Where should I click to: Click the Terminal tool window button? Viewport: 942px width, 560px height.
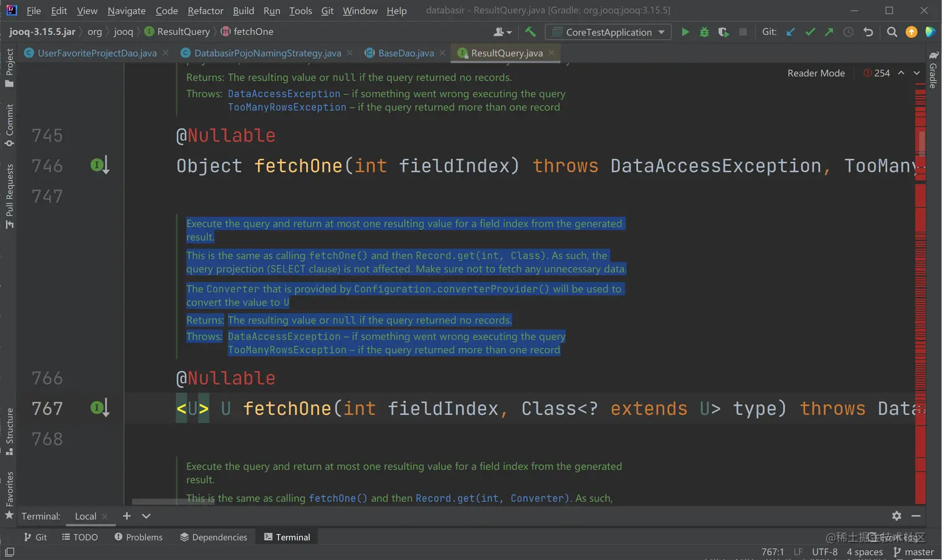point(287,537)
